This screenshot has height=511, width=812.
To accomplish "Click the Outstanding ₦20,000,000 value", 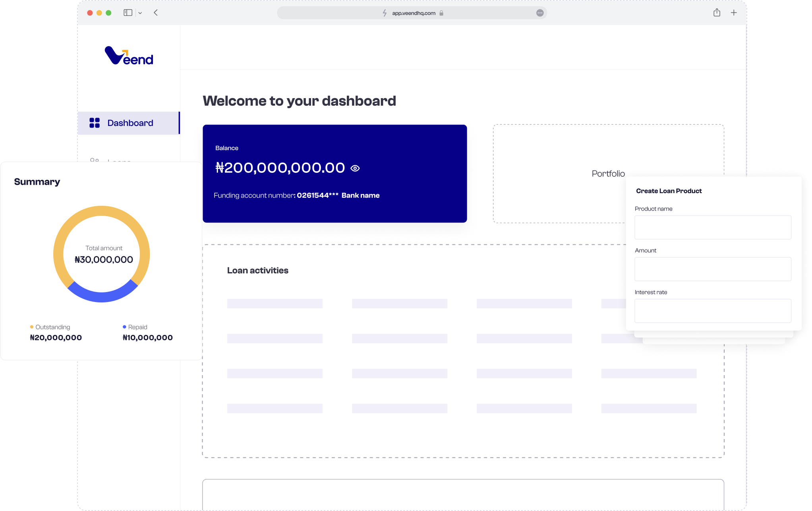I will (x=56, y=338).
